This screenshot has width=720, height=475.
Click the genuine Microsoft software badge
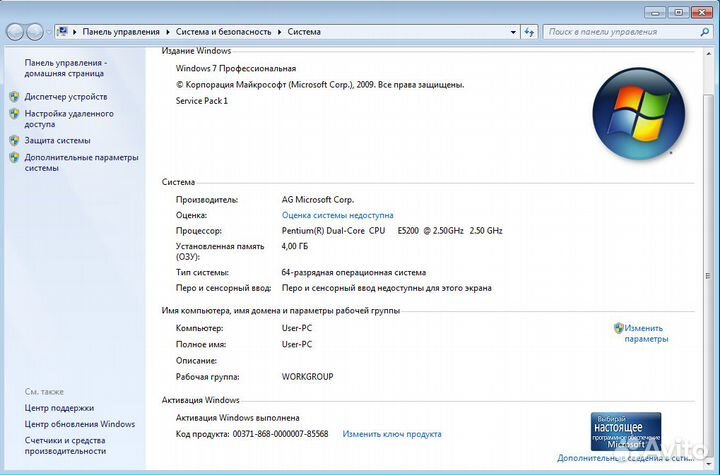625,431
